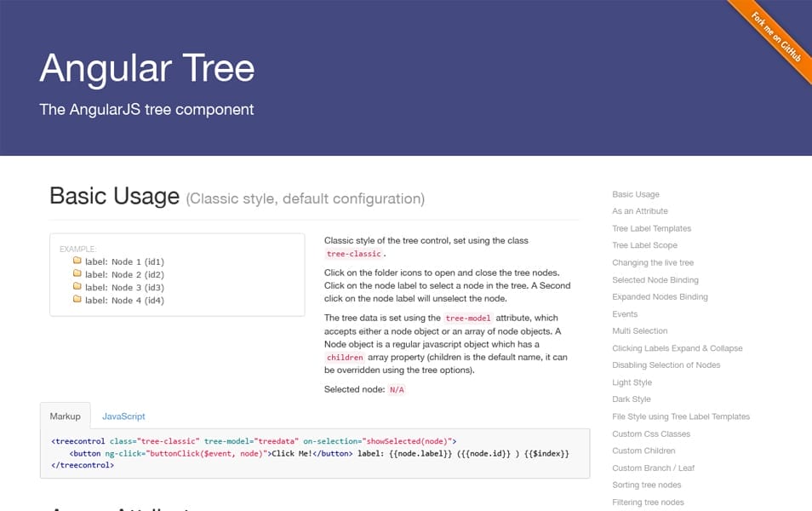Click the Node 4 (id4) label
Screen dimensions: 812x511
coord(124,300)
